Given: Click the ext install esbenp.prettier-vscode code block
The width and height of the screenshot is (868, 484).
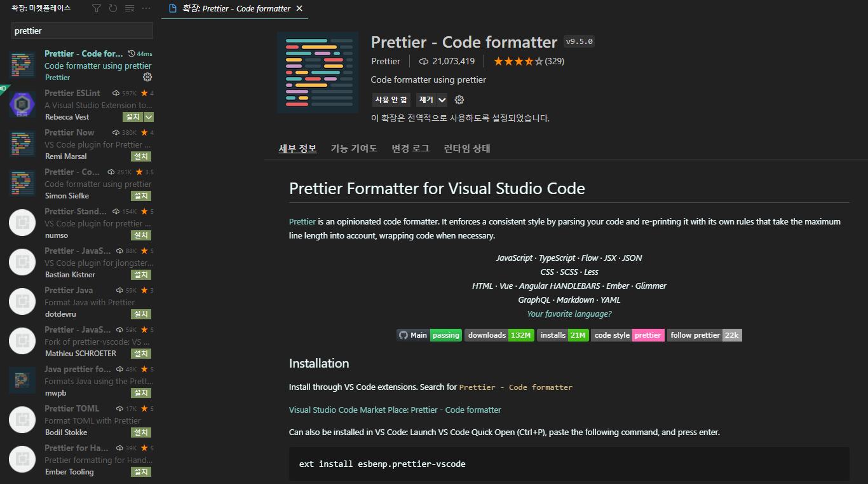Looking at the screenshot, I should 569,464.
